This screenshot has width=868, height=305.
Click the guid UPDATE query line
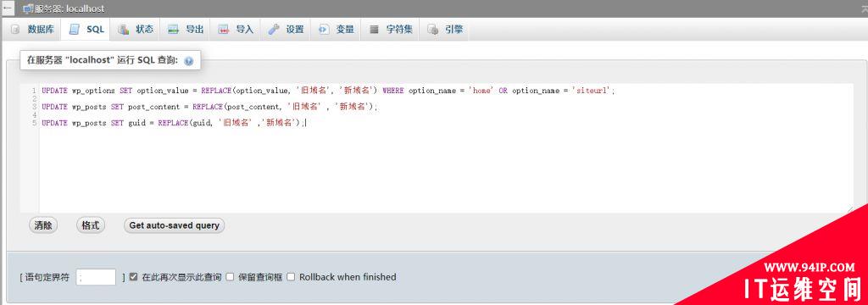pyautogui.click(x=173, y=123)
